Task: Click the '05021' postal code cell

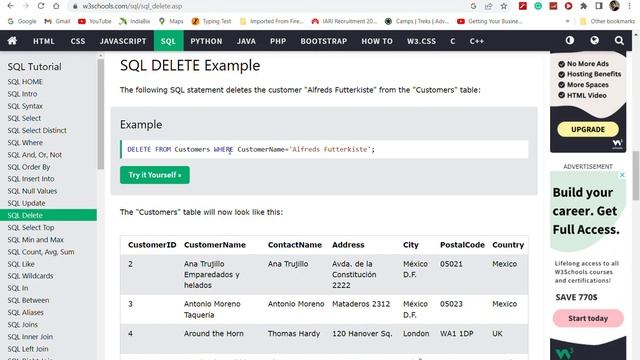Action: click(x=451, y=264)
